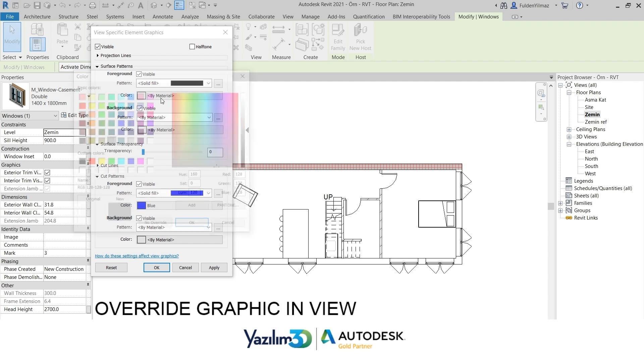Open the Autodesk App Store cart icon
The image size is (644, 362).
pos(565,5)
